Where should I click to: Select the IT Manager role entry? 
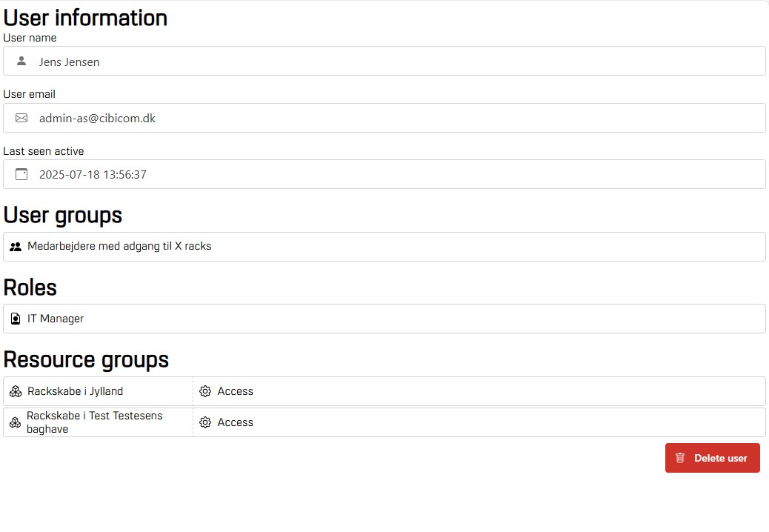pyautogui.click(x=56, y=319)
